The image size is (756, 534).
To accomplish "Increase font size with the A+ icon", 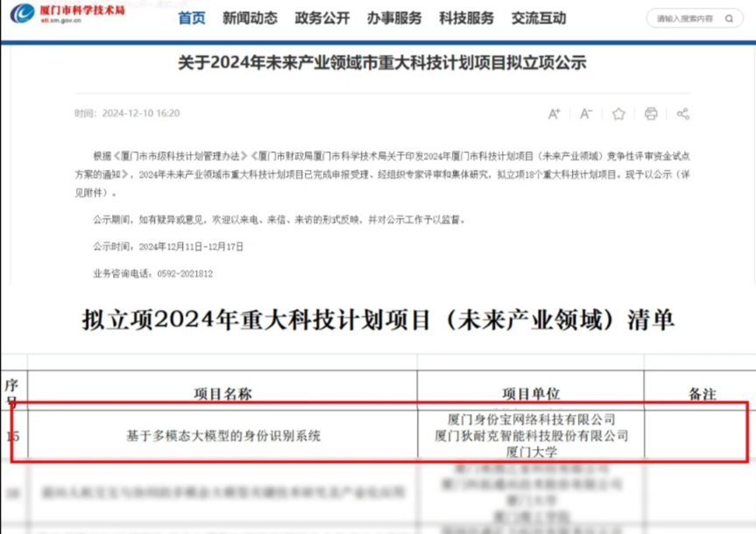I will [555, 114].
